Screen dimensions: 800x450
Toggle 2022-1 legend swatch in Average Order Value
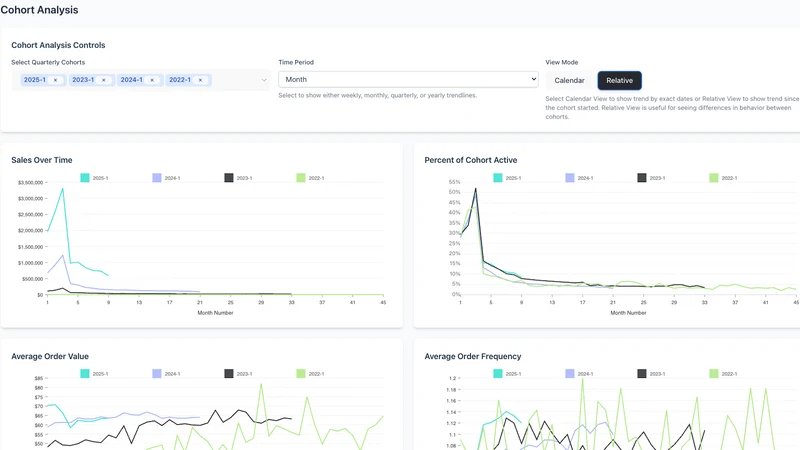301,373
